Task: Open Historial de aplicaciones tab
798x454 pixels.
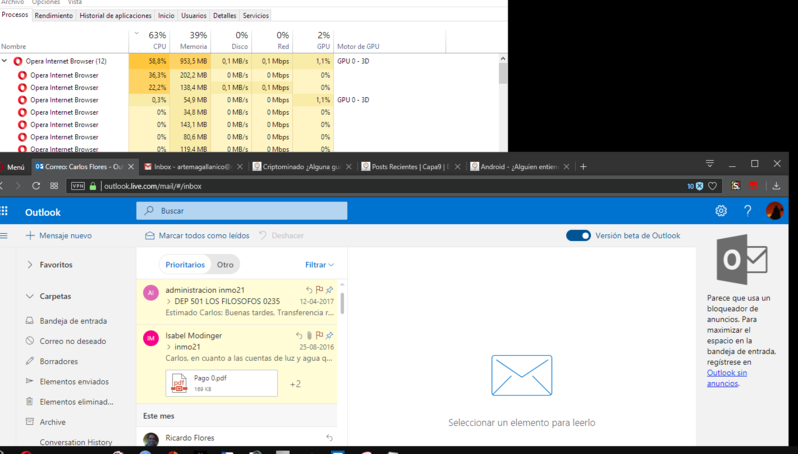Action: click(x=116, y=15)
